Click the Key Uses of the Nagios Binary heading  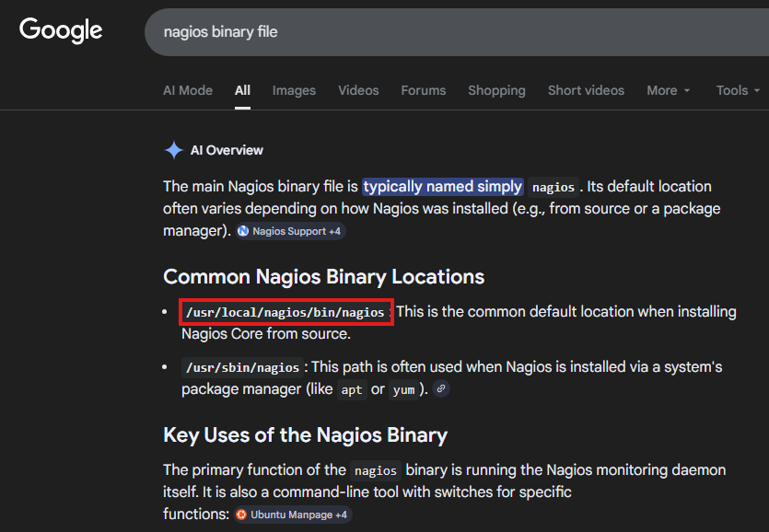point(305,434)
